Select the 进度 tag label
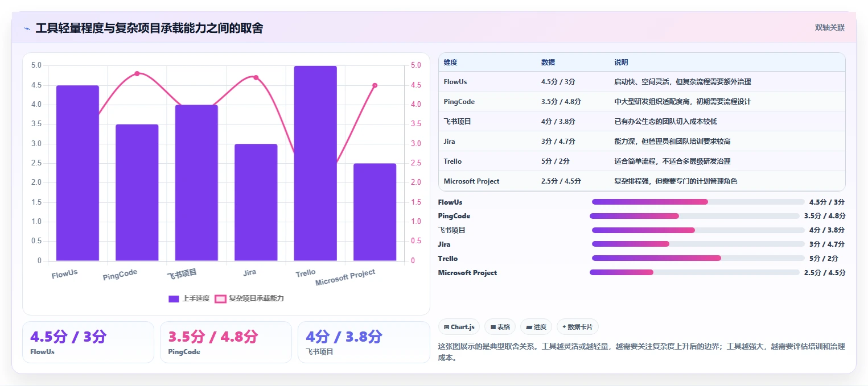This screenshot has width=868, height=386. (x=540, y=327)
